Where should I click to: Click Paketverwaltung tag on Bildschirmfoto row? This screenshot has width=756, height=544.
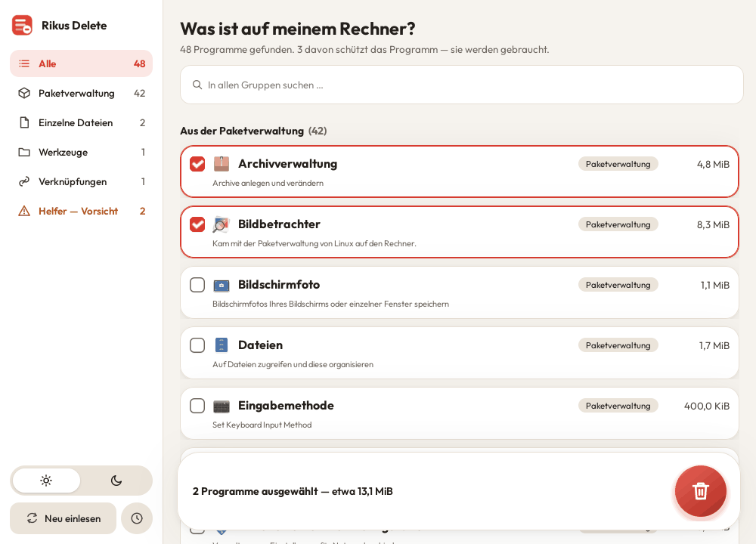(618, 285)
